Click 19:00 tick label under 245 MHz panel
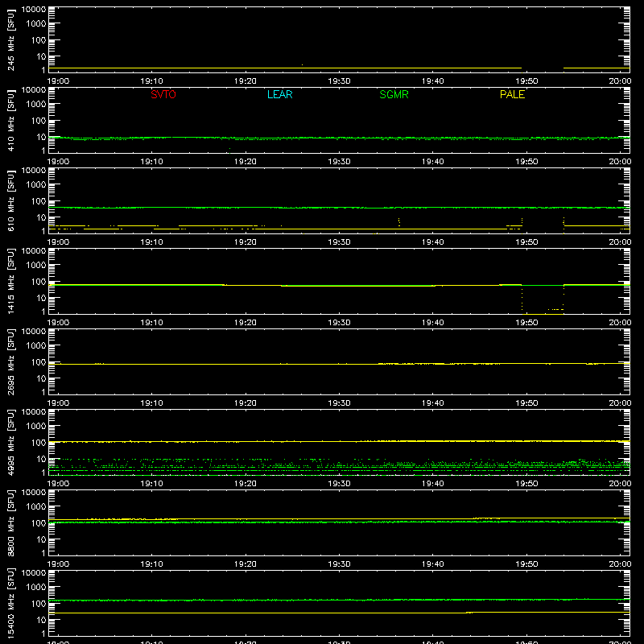Screen dimensions: 644x644 (x=58, y=81)
